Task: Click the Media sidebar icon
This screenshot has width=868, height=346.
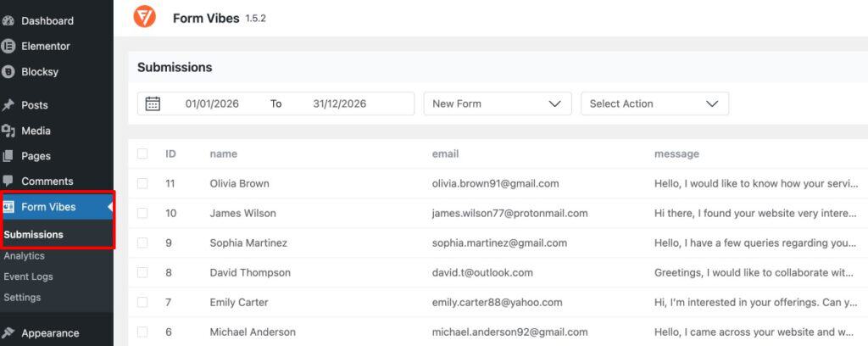Action: pyautogui.click(x=8, y=131)
